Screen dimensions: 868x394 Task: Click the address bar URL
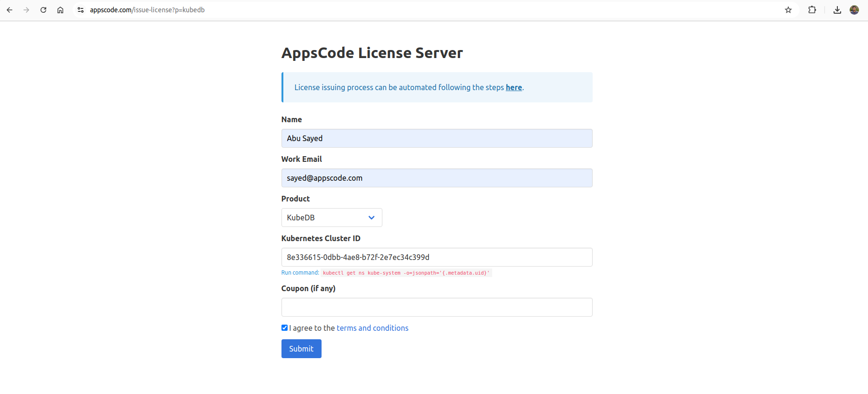tap(147, 10)
